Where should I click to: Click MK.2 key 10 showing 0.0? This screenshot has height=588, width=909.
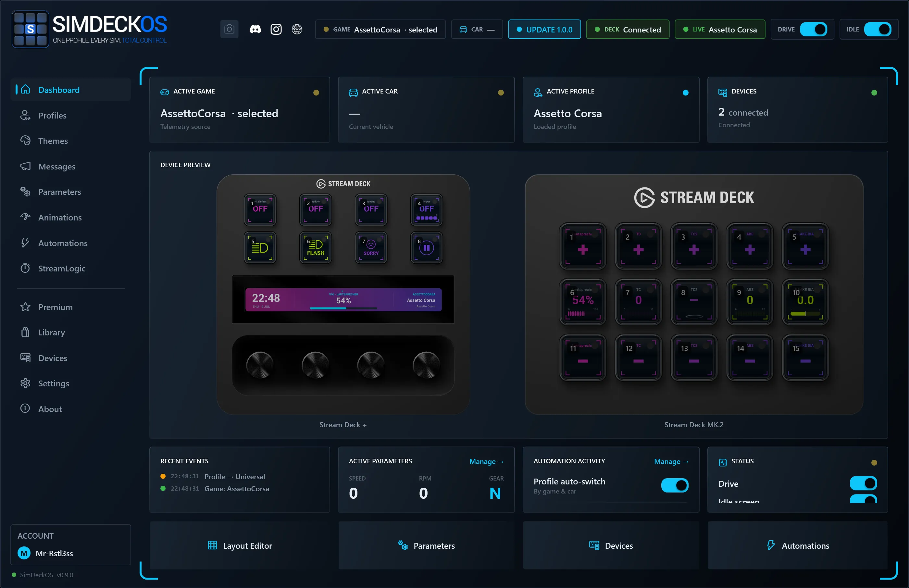(x=805, y=302)
